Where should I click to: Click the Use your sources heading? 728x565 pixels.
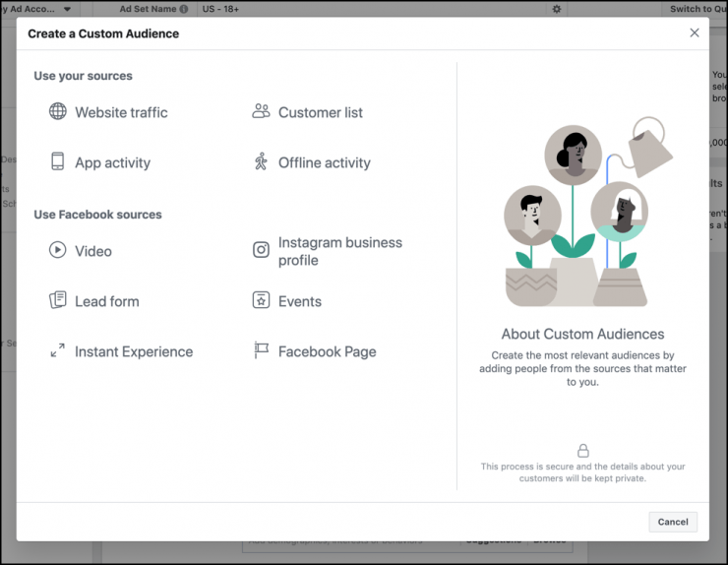[83, 76]
